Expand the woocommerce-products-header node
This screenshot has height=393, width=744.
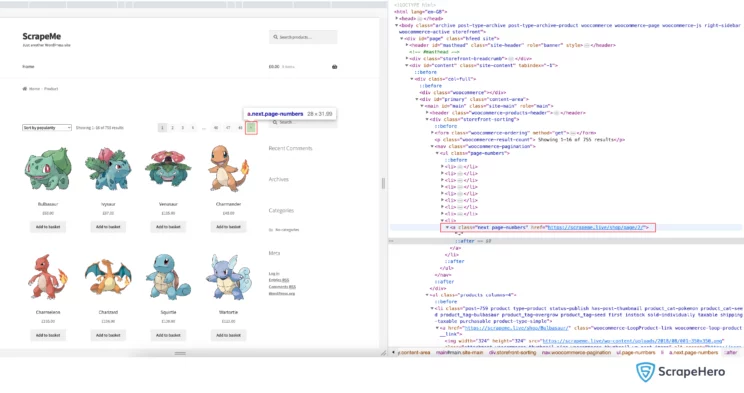[428, 113]
